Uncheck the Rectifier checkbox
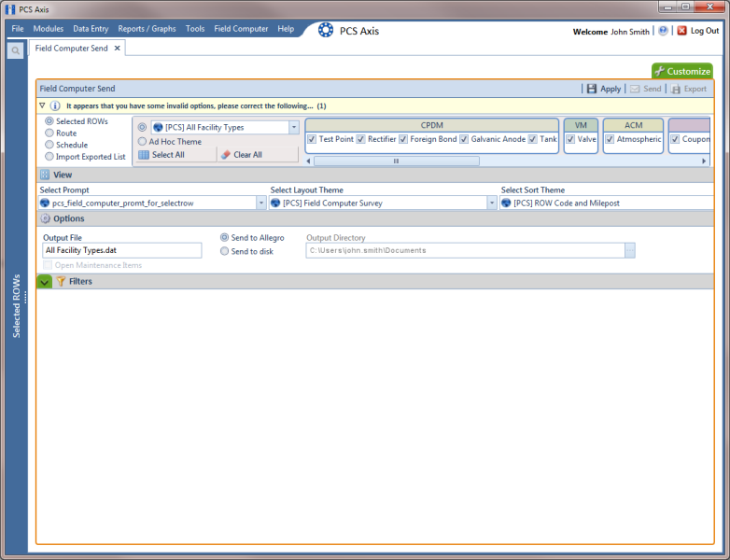This screenshot has width=730, height=560. 361,139
